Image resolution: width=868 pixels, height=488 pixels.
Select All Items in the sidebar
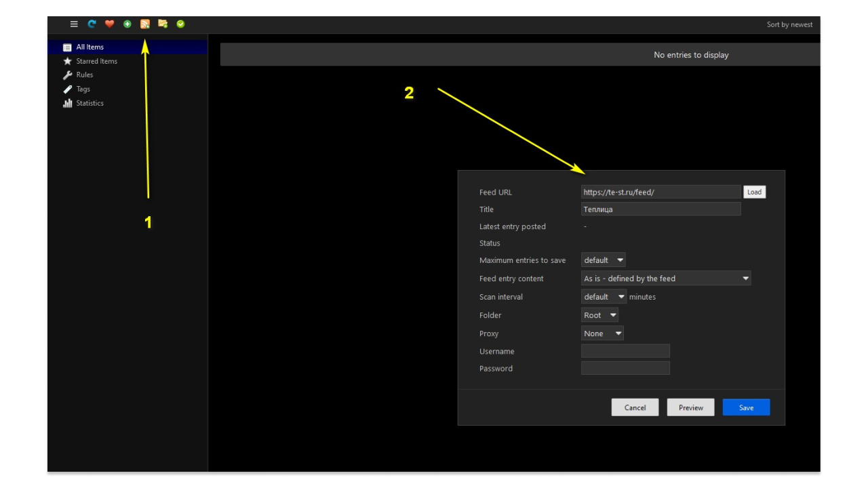90,47
